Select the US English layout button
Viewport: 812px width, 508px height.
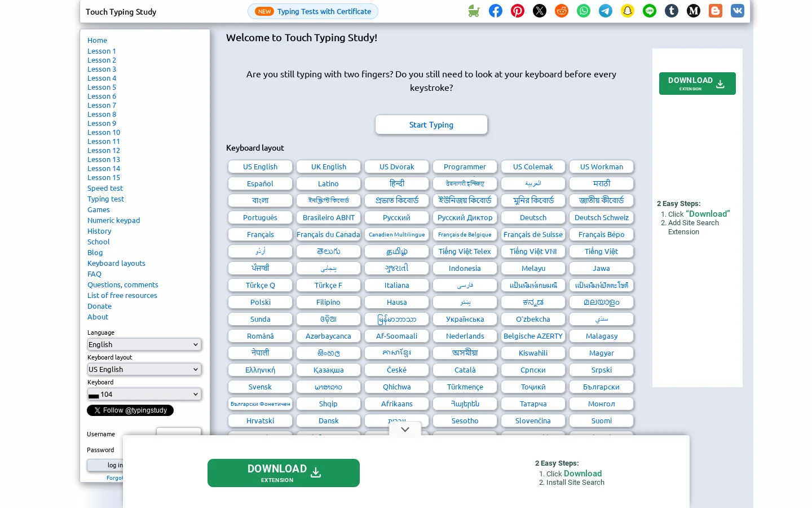coord(260,167)
